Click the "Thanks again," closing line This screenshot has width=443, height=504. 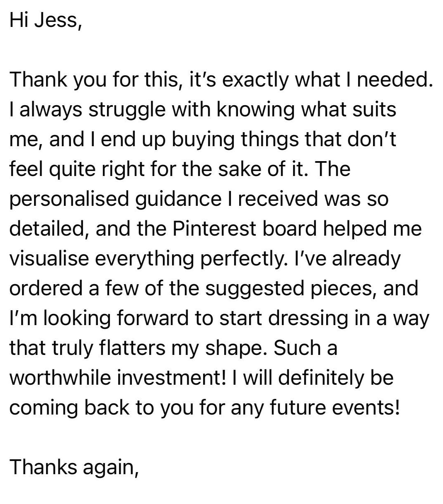[x=74, y=467]
